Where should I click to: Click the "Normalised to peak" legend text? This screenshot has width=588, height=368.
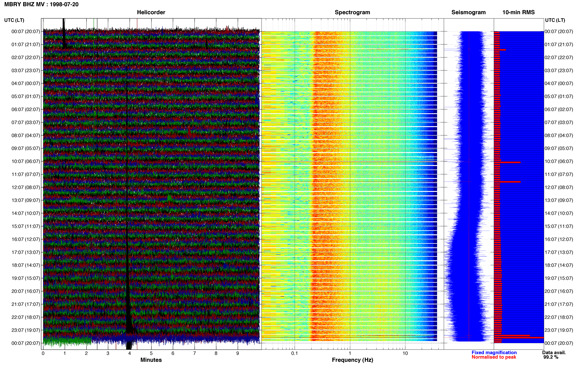tap(494, 357)
